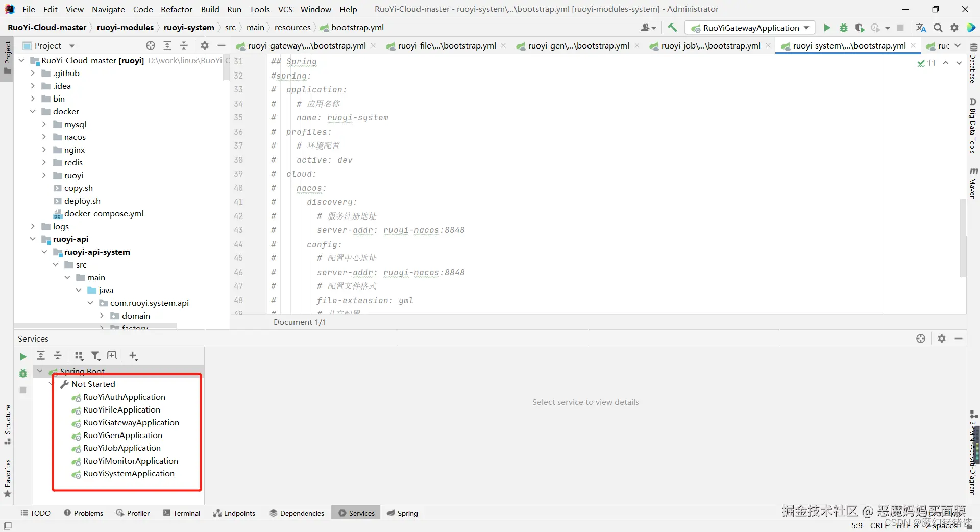Click the ruoyi-modules breadcrumb
The image size is (980, 532).
pos(125,28)
